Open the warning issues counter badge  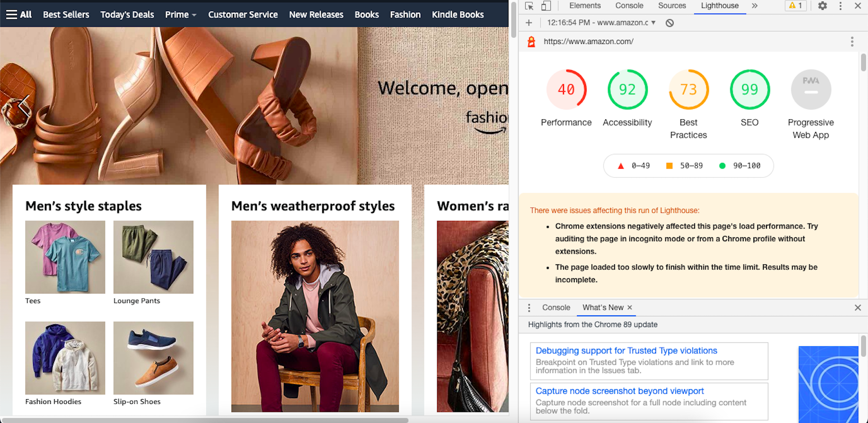click(796, 6)
